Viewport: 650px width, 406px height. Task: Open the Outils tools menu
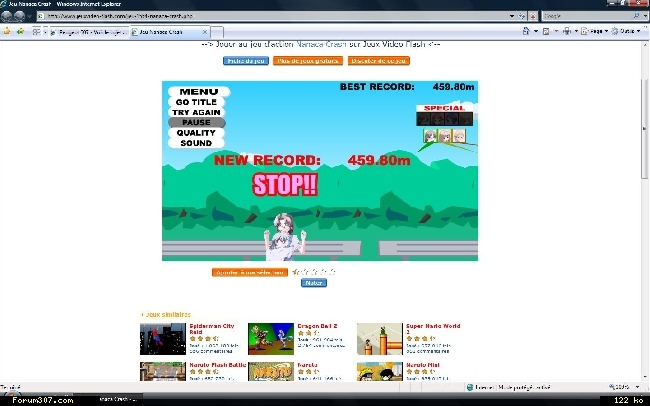[x=626, y=31]
